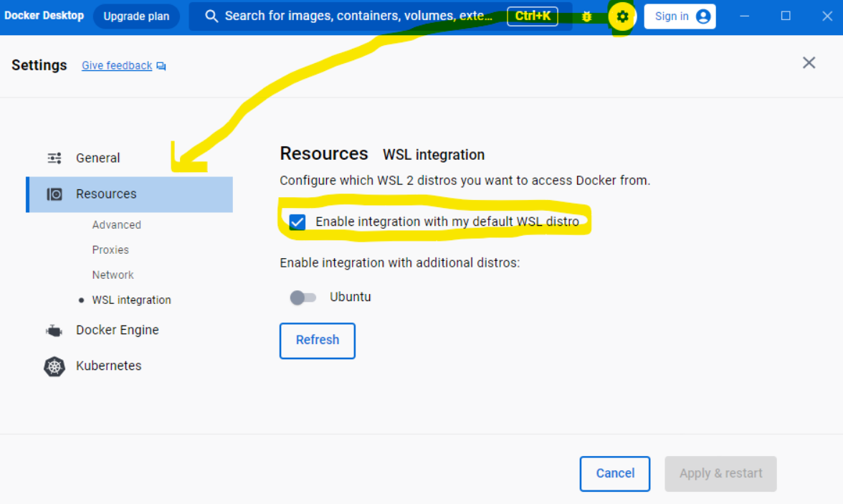843x504 pixels.
Task: Click the 'WSL integration' heading text
Action: point(433,155)
